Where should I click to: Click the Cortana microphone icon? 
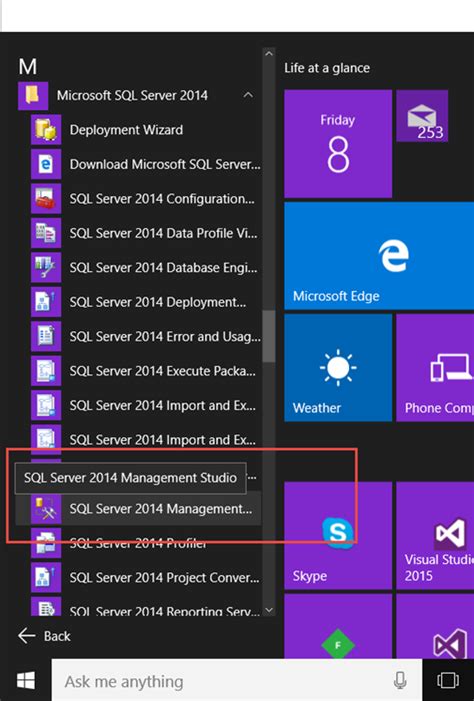point(400,680)
